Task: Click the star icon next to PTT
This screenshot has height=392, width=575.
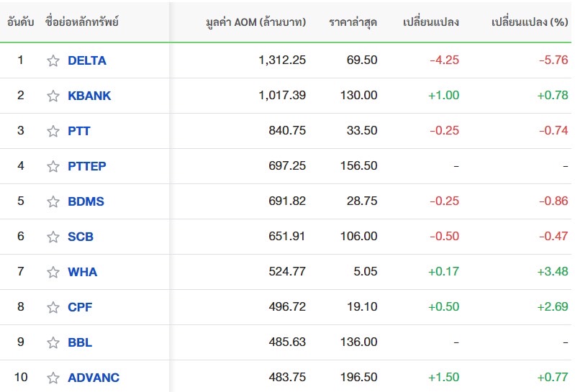Action: tap(53, 131)
